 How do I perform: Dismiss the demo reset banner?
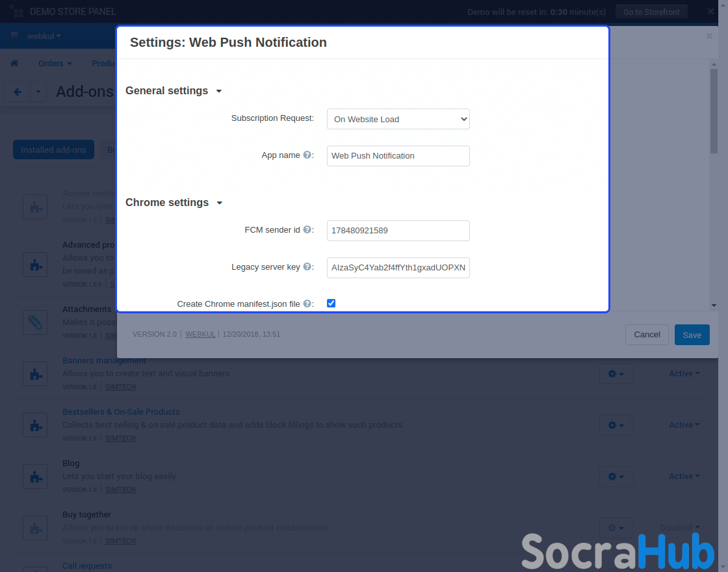(711, 12)
